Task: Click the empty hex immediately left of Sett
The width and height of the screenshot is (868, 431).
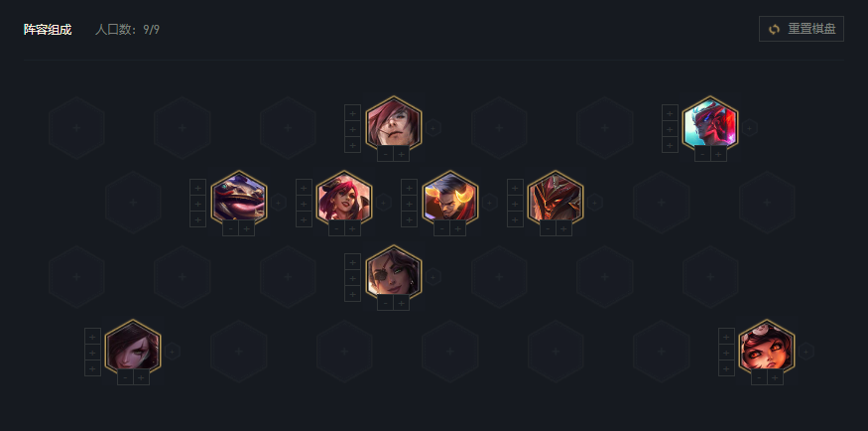Action: [288, 128]
